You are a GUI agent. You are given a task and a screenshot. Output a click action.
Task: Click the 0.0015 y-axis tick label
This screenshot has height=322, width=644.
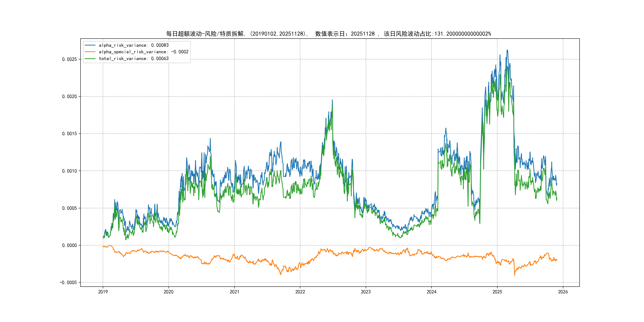coord(70,134)
